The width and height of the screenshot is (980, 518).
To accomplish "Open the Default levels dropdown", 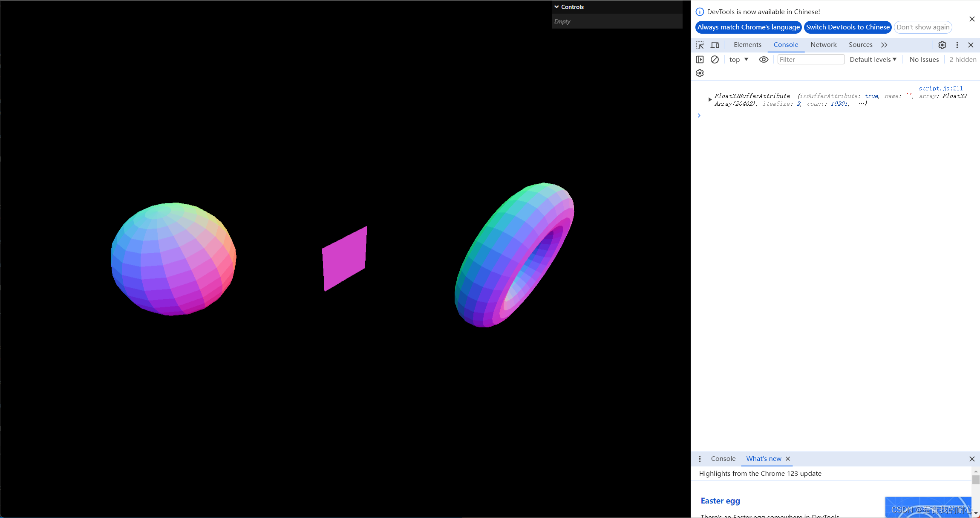I will pos(873,60).
